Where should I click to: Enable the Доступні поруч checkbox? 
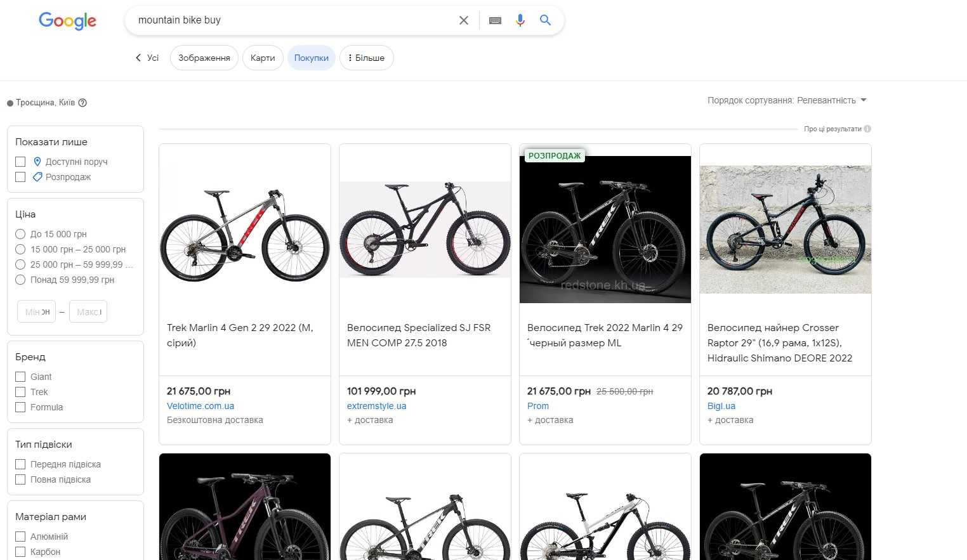[x=20, y=162]
